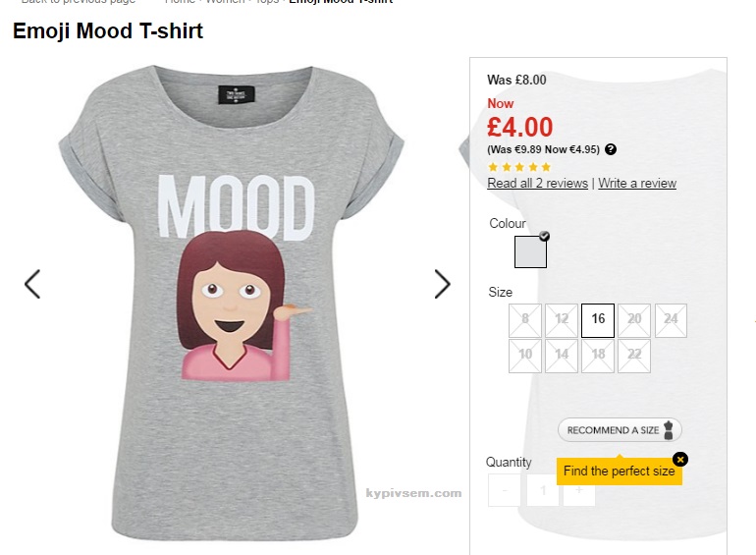Viewport: 756px width, 555px height.
Task: Select the grey colour swatch
Action: pyautogui.click(x=530, y=251)
